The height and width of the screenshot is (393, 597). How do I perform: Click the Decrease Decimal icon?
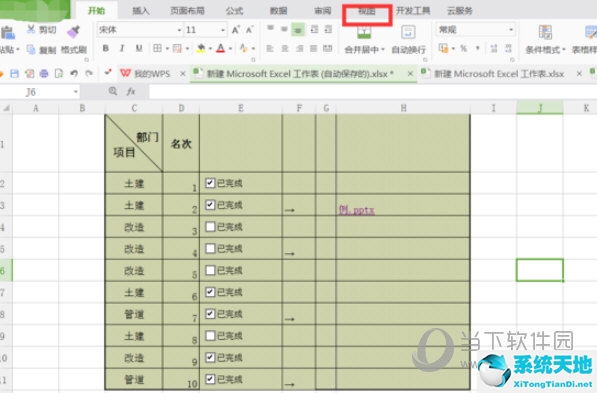[508, 48]
